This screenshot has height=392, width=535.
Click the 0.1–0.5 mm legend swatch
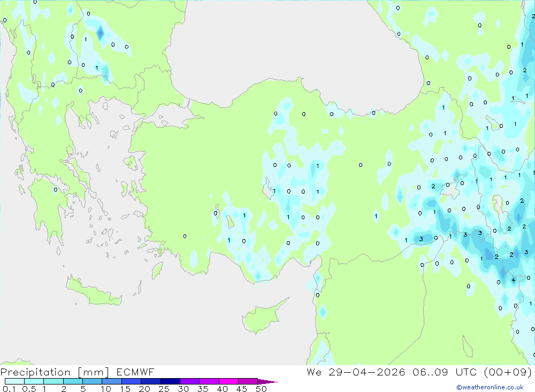tap(14, 381)
